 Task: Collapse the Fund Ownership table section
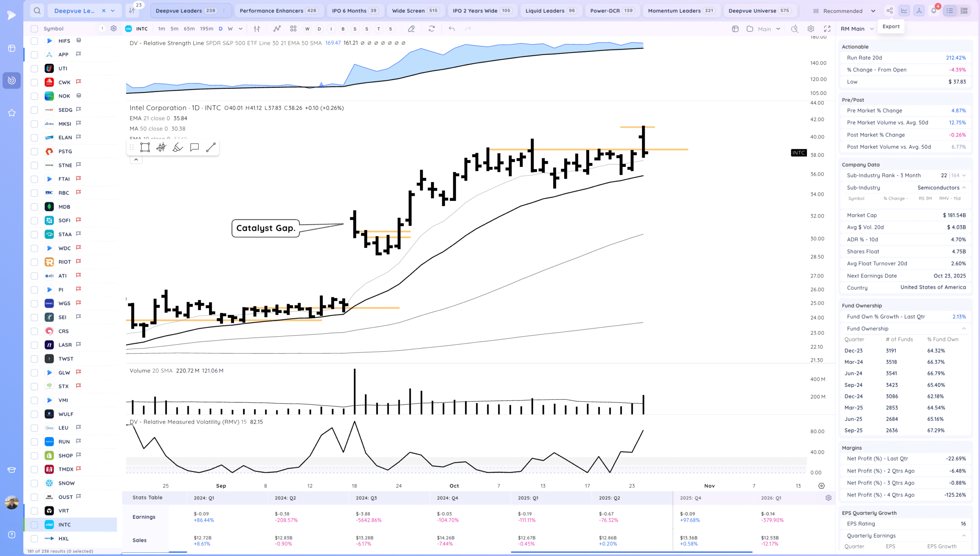(964, 329)
